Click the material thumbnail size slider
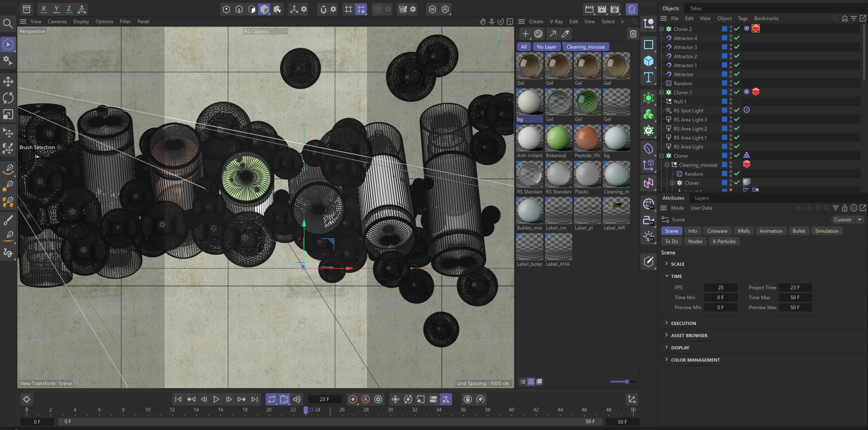 tap(627, 382)
